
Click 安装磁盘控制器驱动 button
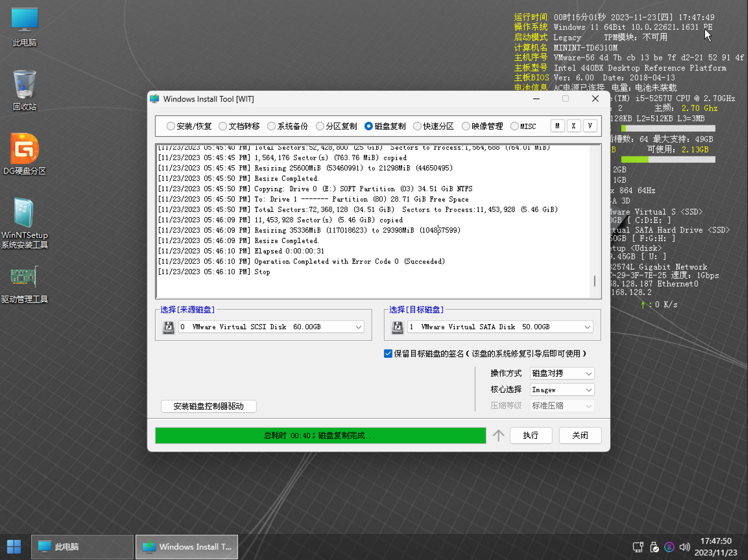point(208,406)
